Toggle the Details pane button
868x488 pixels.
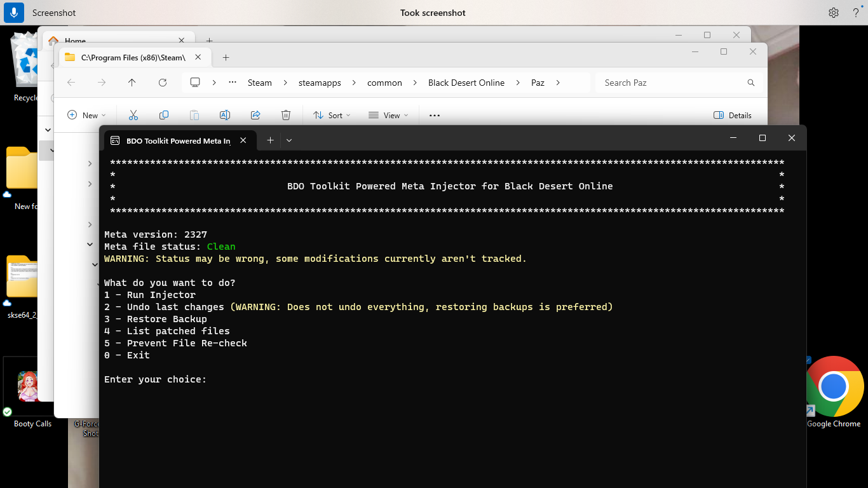coord(732,115)
